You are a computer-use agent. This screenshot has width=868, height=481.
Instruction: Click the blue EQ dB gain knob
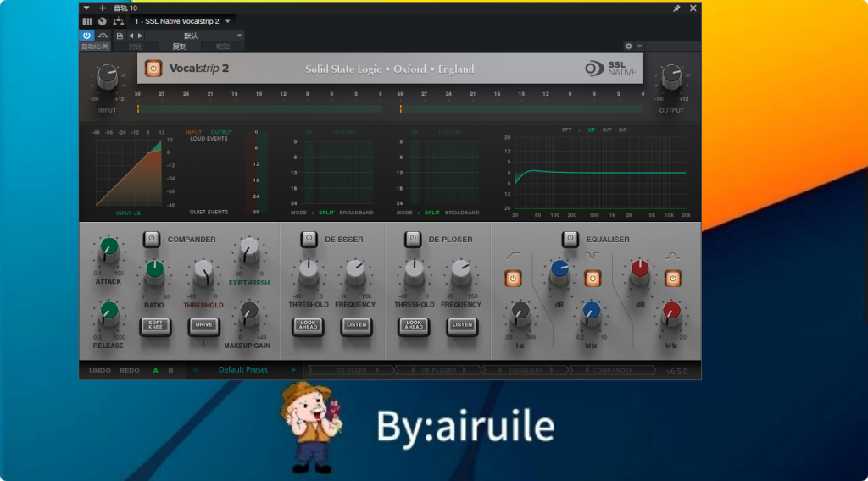[x=559, y=272]
